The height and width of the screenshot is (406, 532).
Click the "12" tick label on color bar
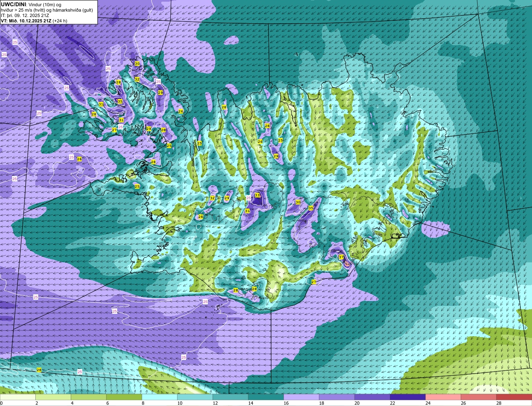[215, 403]
